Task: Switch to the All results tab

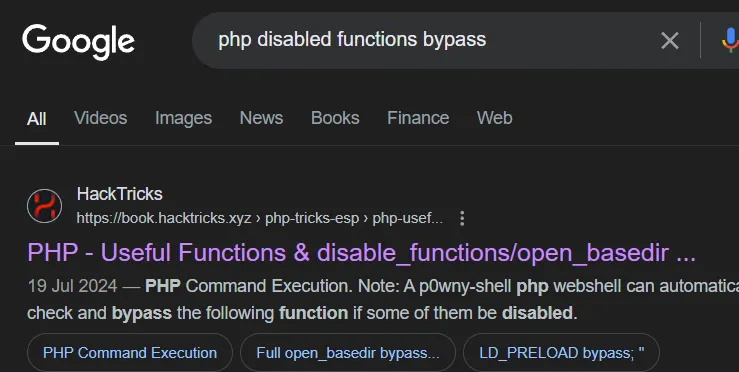Action: click(37, 118)
